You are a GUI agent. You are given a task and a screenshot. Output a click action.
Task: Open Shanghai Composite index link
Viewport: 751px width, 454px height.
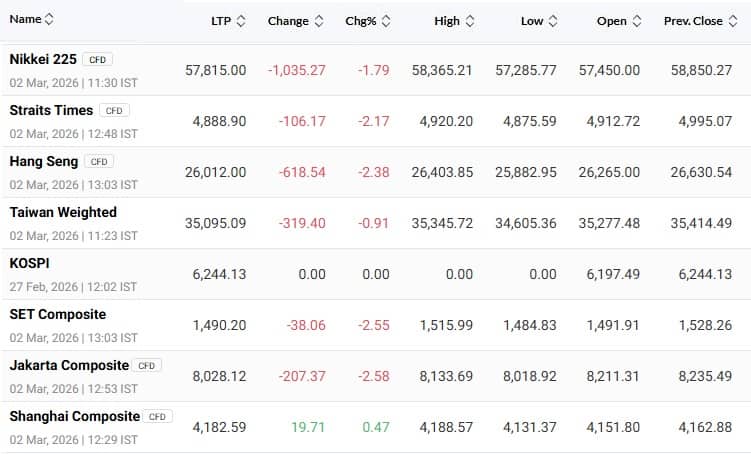[75, 416]
